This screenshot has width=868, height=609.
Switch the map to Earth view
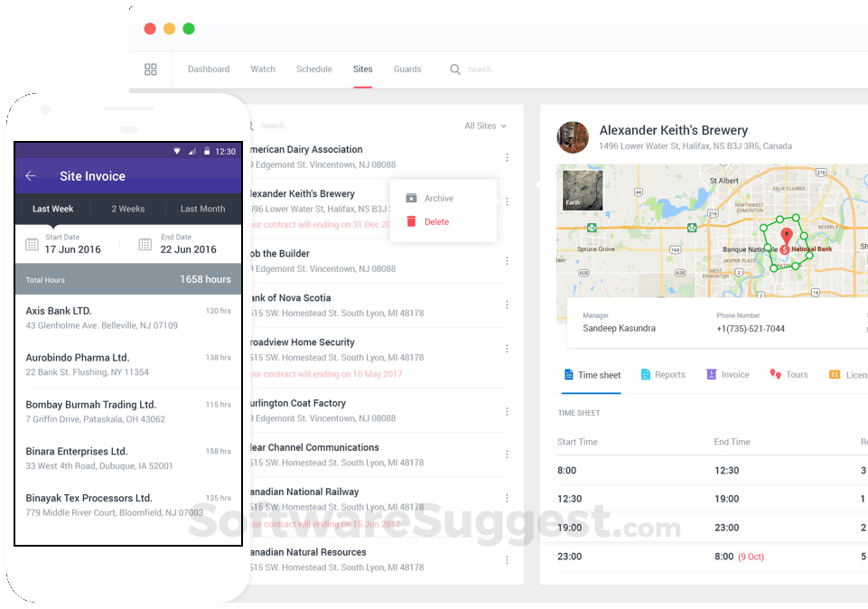pos(582,191)
